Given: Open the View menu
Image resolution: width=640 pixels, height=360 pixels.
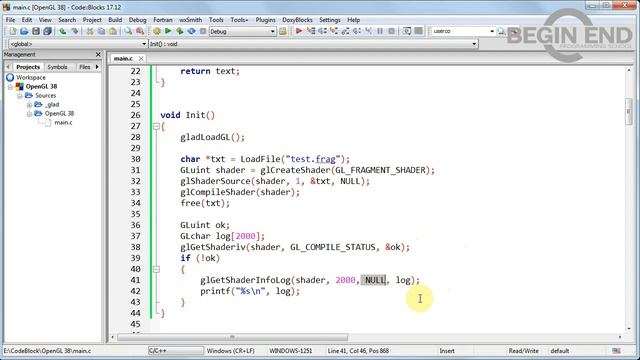Looking at the screenshot, I should pyautogui.click(x=45, y=20).
